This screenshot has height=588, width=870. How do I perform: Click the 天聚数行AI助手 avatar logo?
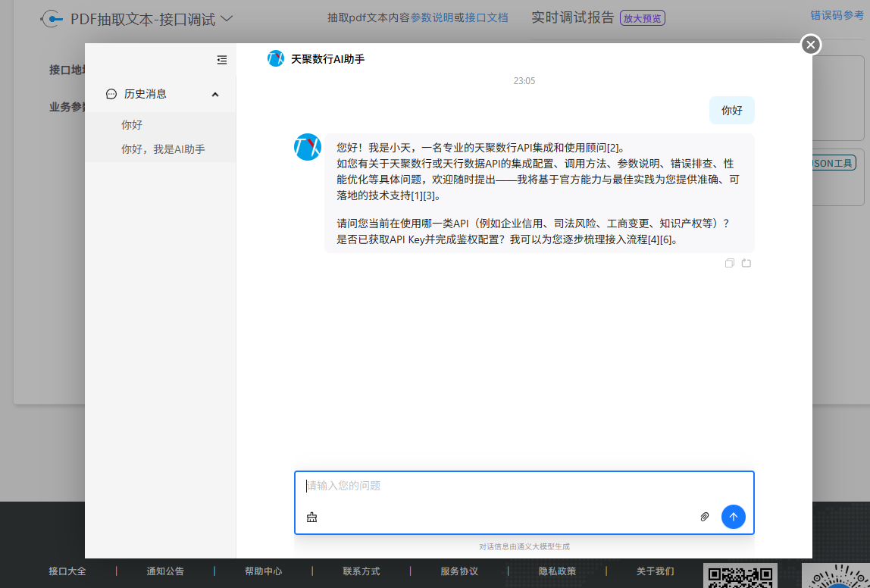pos(276,58)
